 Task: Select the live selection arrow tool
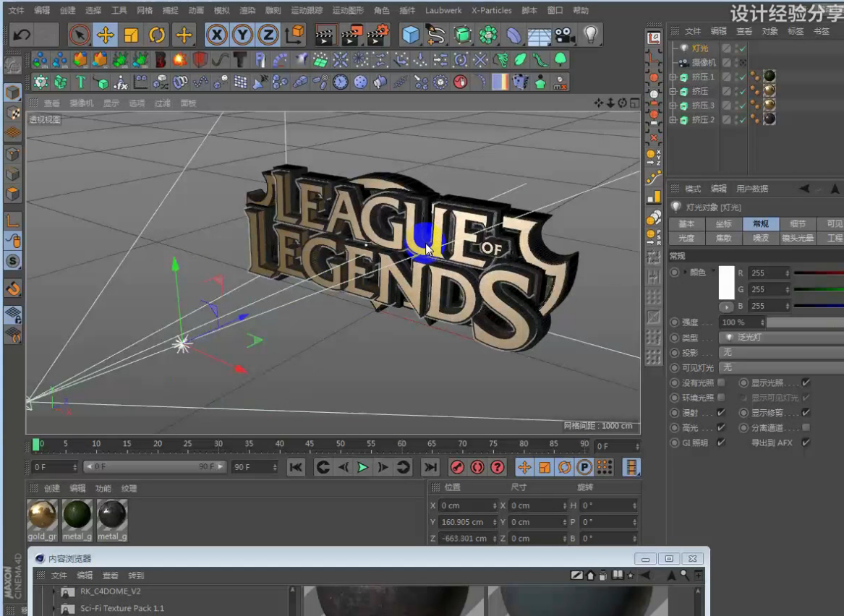(x=79, y=35)
